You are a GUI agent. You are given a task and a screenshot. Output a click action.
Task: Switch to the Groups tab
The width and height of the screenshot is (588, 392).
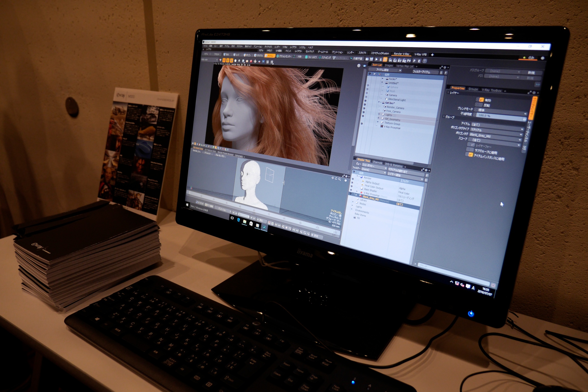pyautogui.click(x=473, y=89)
